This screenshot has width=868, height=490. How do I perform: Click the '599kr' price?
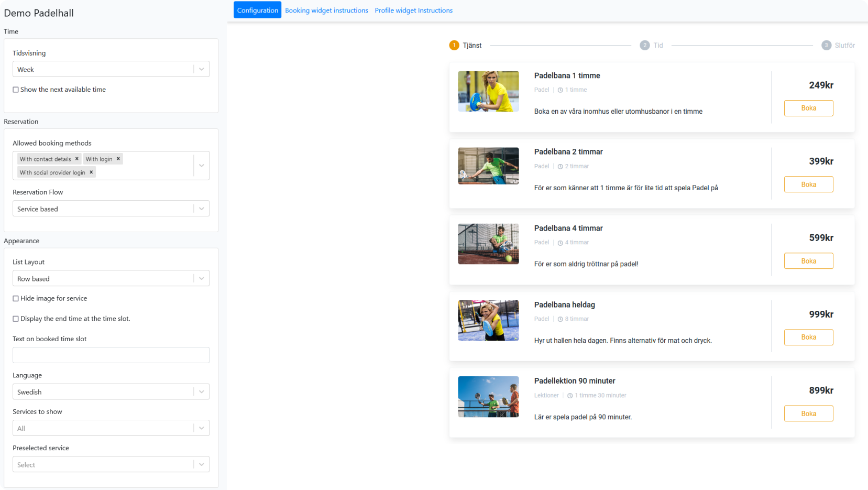click(x=821, y=238)
